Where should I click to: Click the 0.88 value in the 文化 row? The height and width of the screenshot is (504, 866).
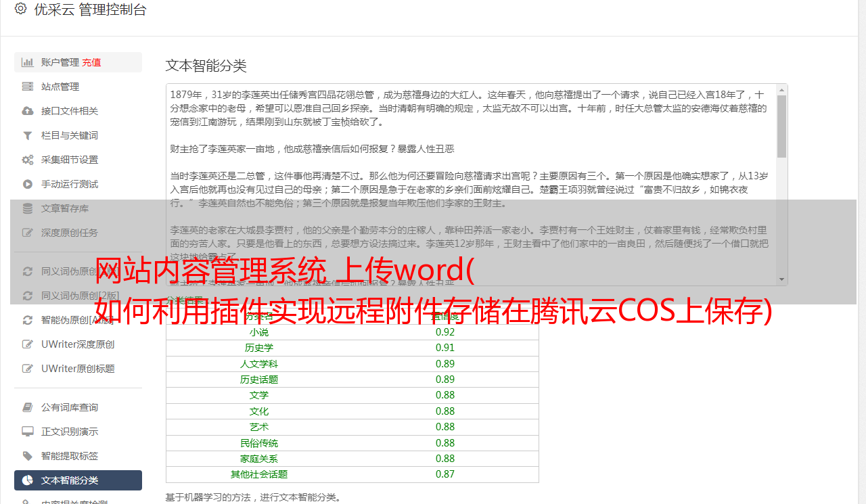pos(445,411)
